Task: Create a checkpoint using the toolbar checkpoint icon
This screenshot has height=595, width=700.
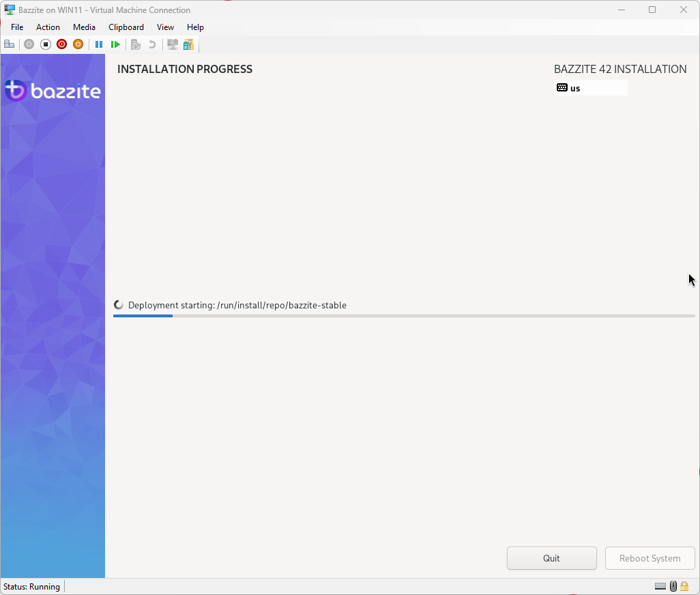Action: pos(136,44)
